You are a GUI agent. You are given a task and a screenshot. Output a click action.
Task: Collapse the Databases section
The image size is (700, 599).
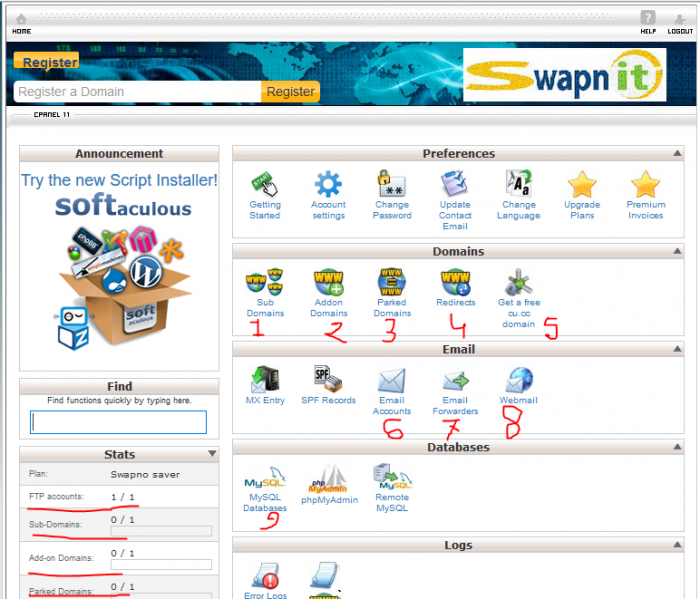coord(677,447)
